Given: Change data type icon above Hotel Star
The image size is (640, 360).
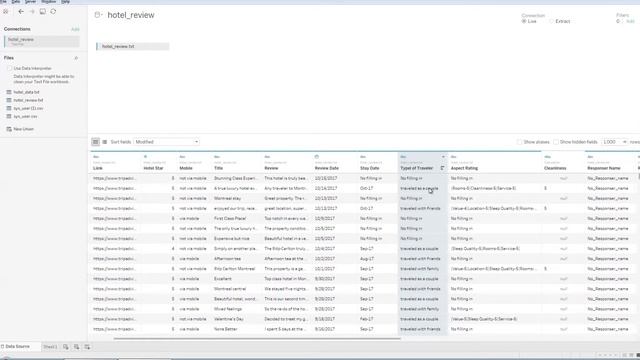Looking at the screenshot, I should point(145,157).
